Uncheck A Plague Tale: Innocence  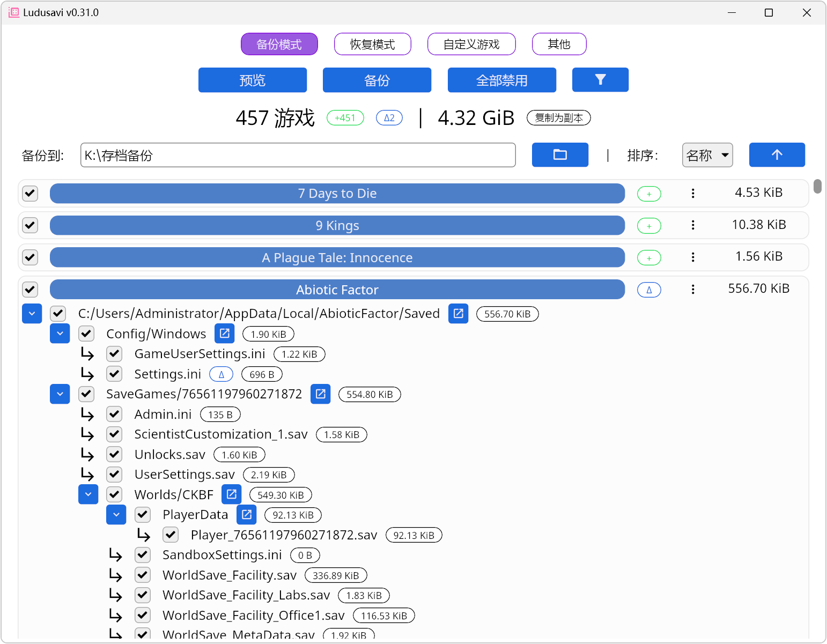click(x=30, y=257)
